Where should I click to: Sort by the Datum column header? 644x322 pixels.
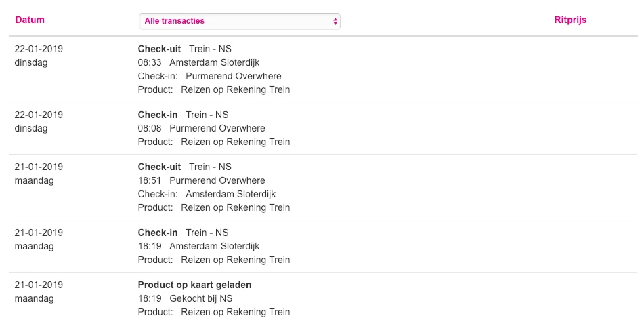tap(30, 20)
